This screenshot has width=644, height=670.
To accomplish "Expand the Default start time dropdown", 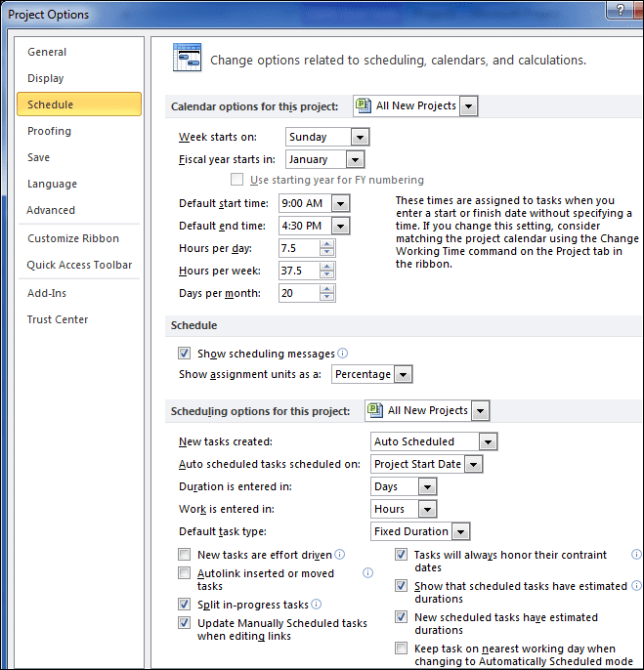I will [340, 203].
